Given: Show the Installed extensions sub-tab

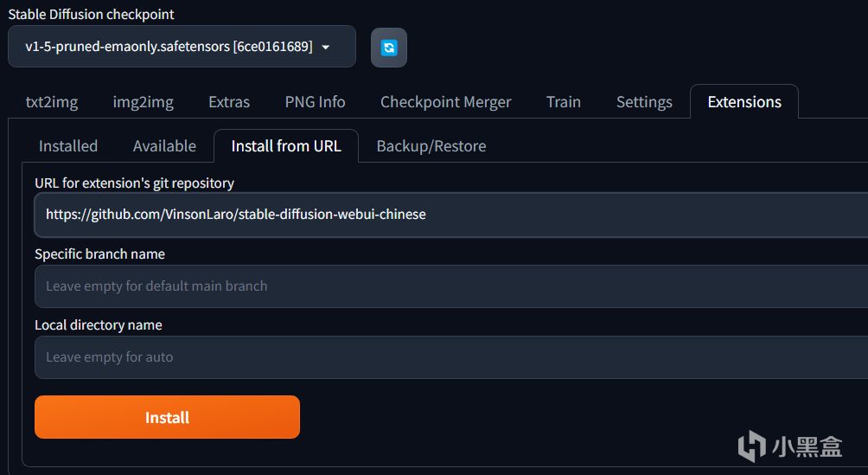Looking at the screenshot, I should click(68, 146).
